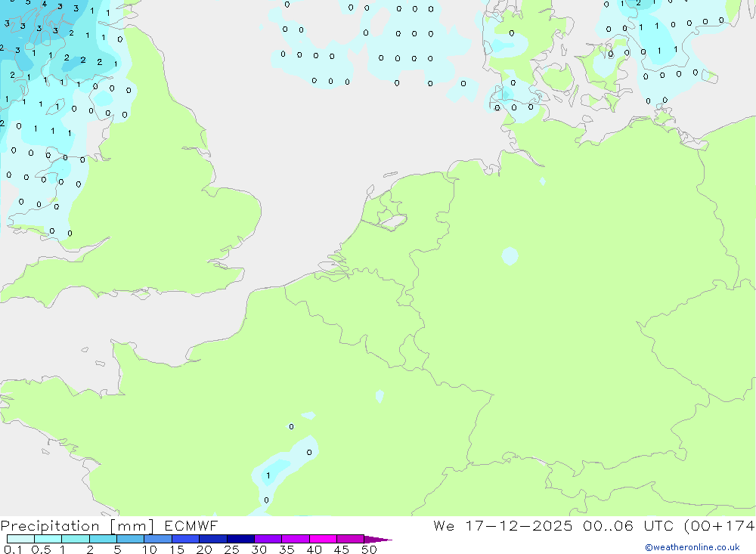The width and height of the screenshot is (756, 554).
Task: Choose the 10–15 mm legend color swatch
Action: (158, 539)
